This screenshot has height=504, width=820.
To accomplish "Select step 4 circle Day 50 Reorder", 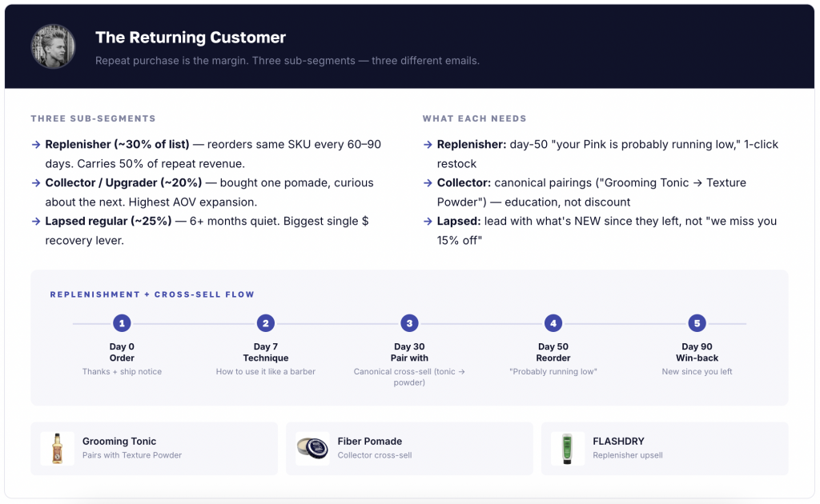I will (553, 323).
